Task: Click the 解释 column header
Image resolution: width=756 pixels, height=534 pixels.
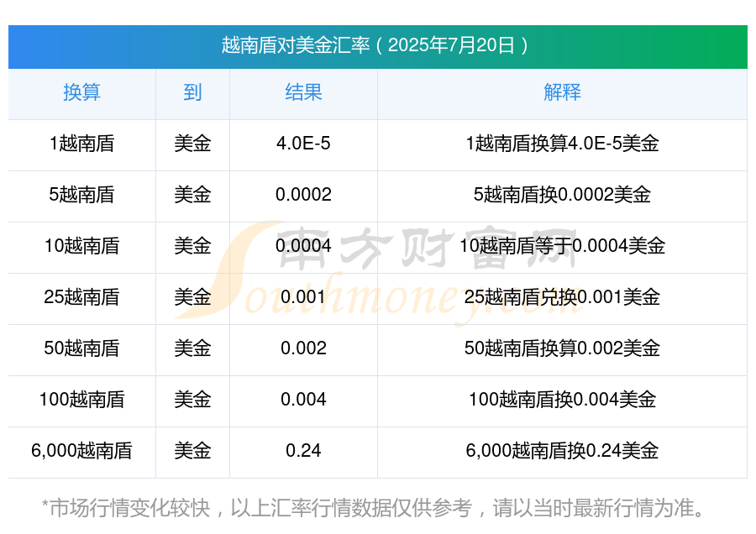Action: tap(562, 92)
